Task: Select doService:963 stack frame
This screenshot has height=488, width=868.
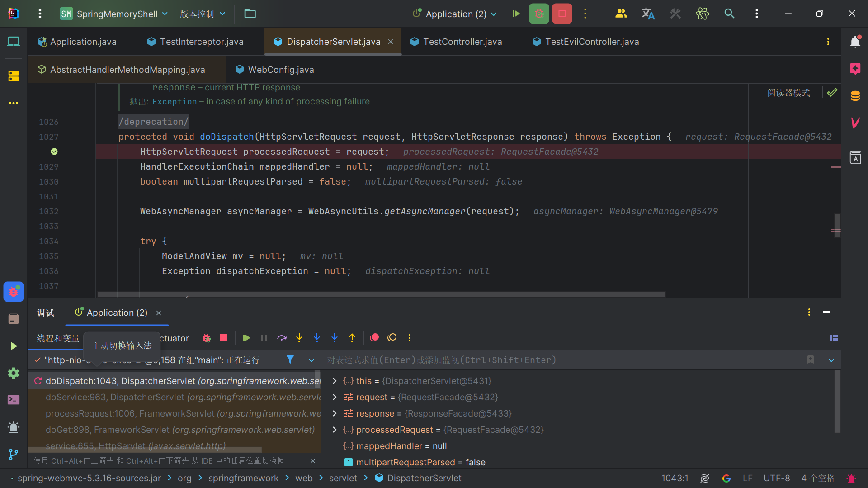Action: pos(175,397)
